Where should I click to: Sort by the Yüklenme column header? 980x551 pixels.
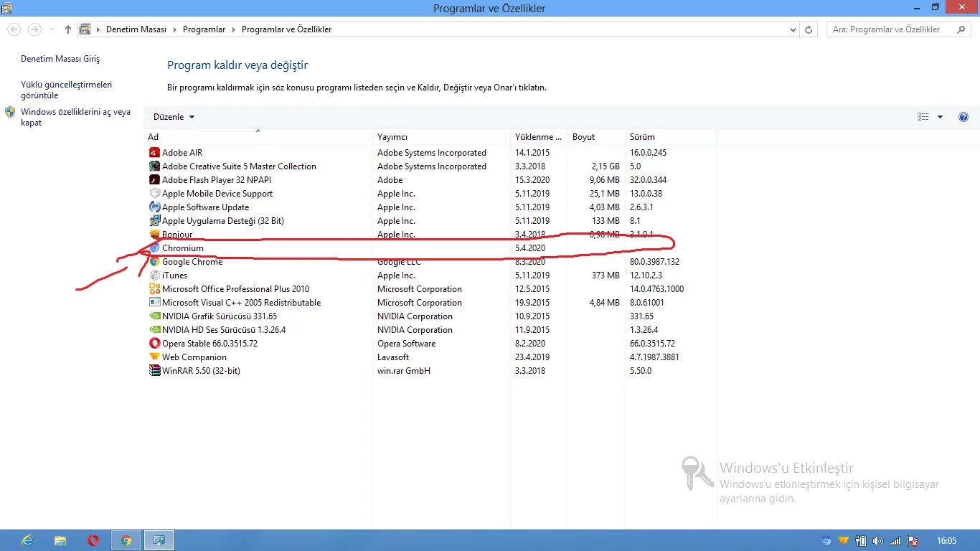click(x=539, y=137)
